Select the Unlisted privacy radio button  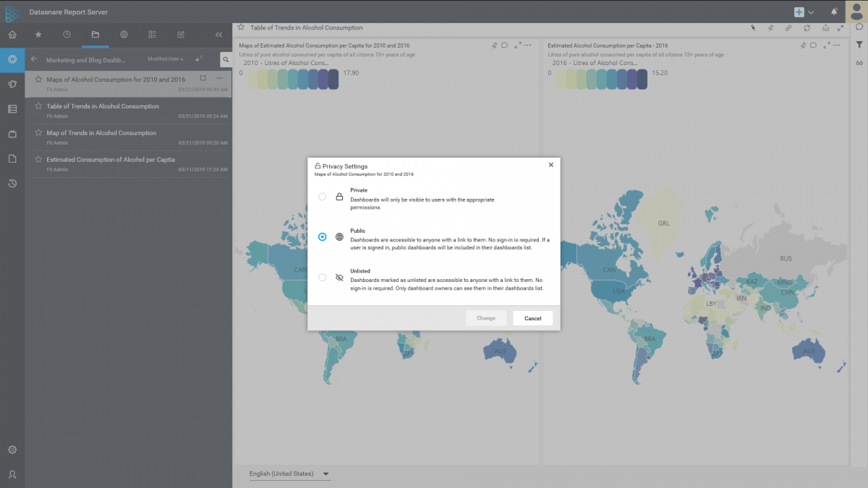coord(322,277)
